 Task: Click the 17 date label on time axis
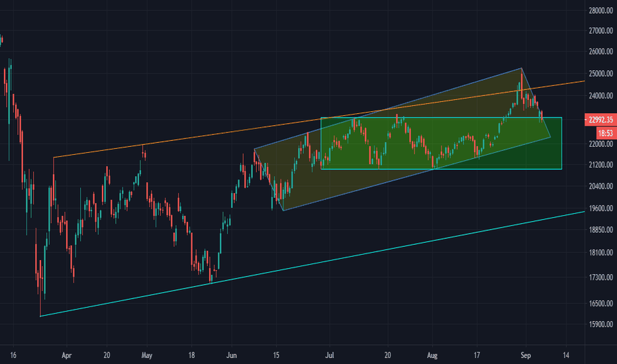(477, 355)
